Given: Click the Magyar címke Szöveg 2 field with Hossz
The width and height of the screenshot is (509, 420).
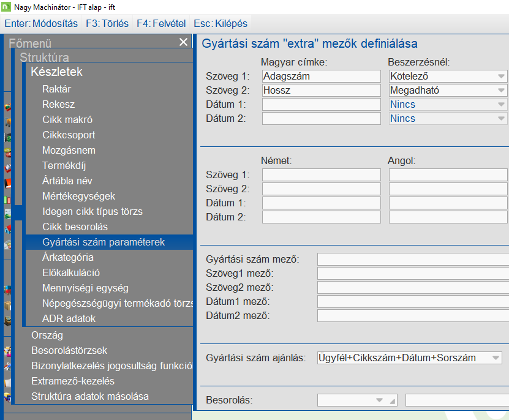Looking at the screenshot, I should point(322,90).
